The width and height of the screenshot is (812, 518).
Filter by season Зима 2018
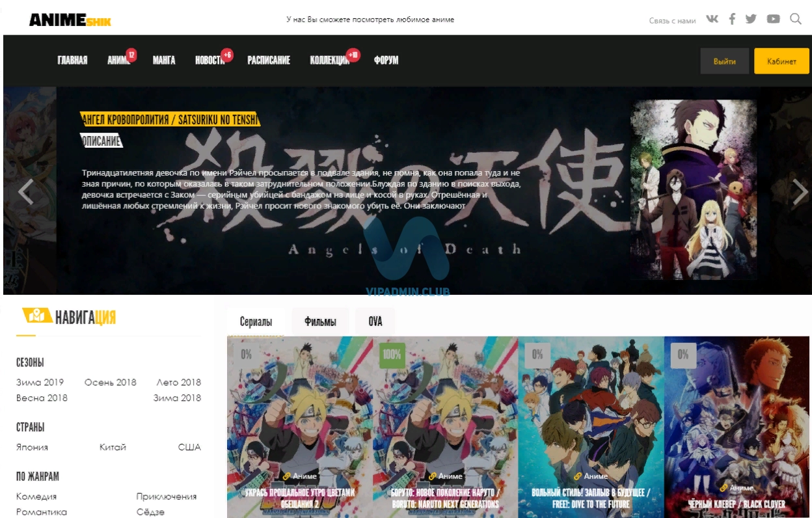click(x=177, y=398)
